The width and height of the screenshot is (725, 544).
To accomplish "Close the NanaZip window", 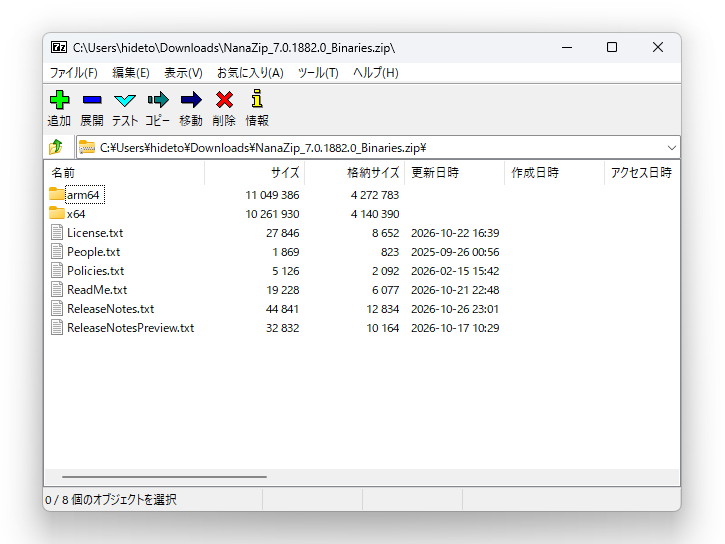I will click(x=657, y=47).
